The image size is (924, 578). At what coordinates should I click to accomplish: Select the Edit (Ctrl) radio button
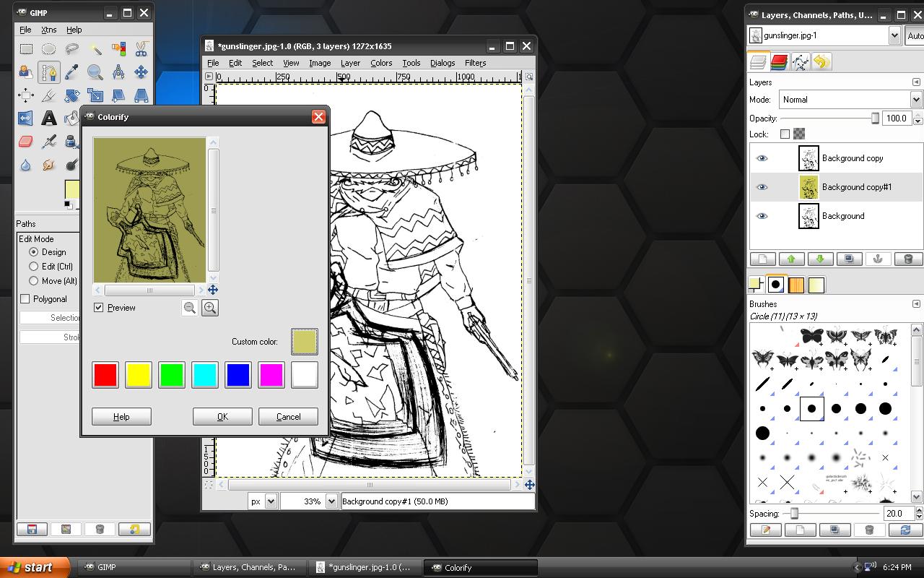[x=34, y=267]
